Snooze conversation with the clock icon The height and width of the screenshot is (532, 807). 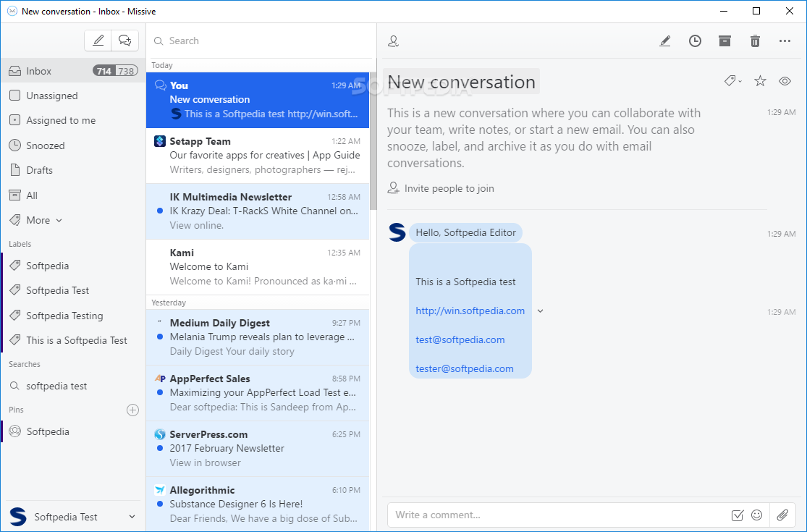[695, 41]
